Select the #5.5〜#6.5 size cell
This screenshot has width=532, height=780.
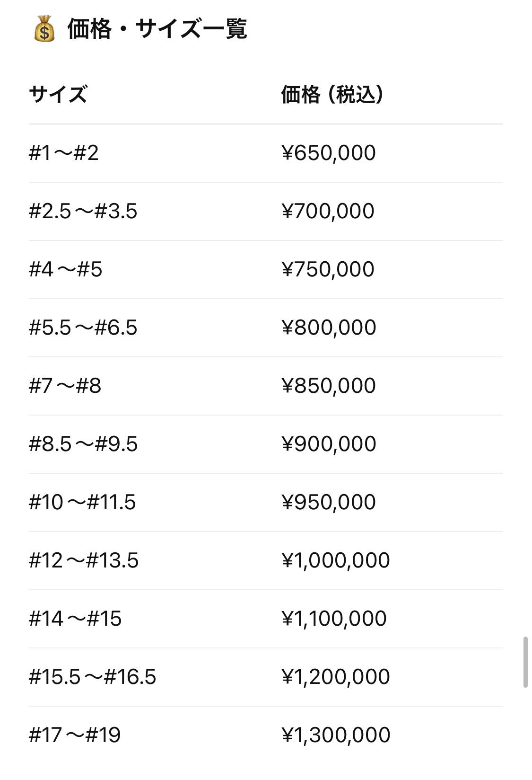point(83,328)
